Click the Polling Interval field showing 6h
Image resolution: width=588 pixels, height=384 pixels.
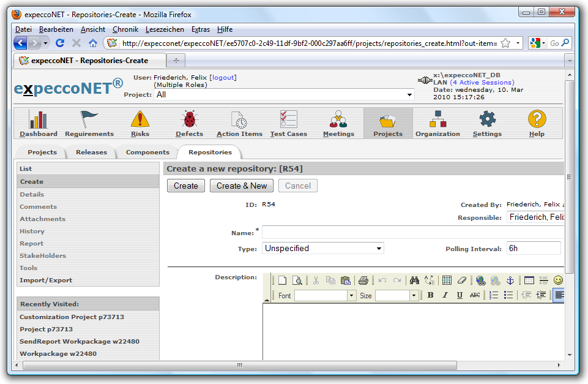pos(534,249)
